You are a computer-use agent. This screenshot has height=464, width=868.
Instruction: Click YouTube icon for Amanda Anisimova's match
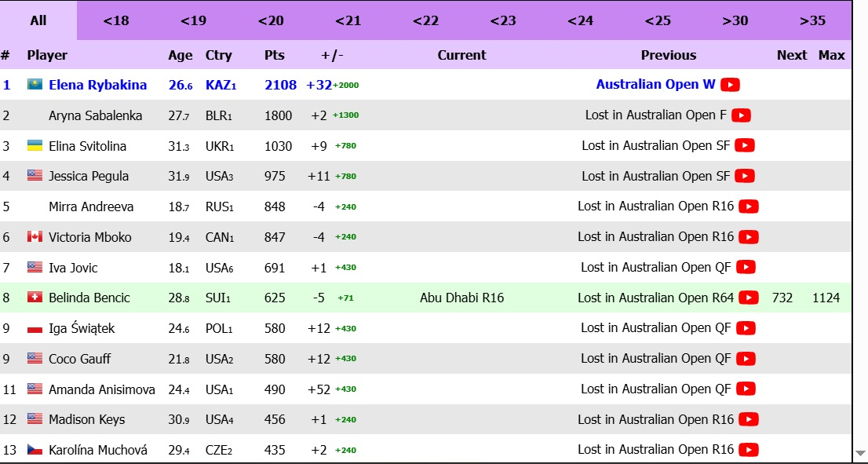click(x=746, y=389)
